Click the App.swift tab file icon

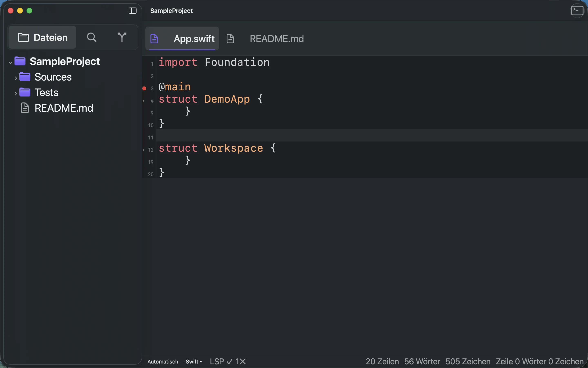154,39
